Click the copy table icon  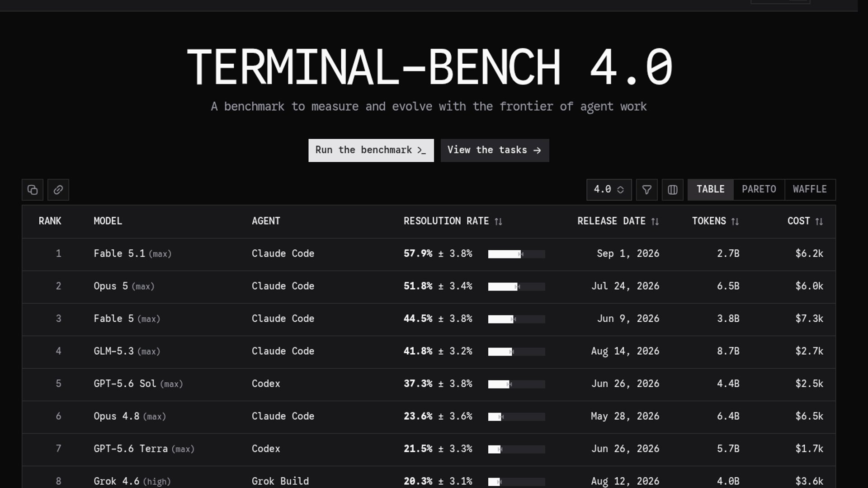click(x=33, y=190)
